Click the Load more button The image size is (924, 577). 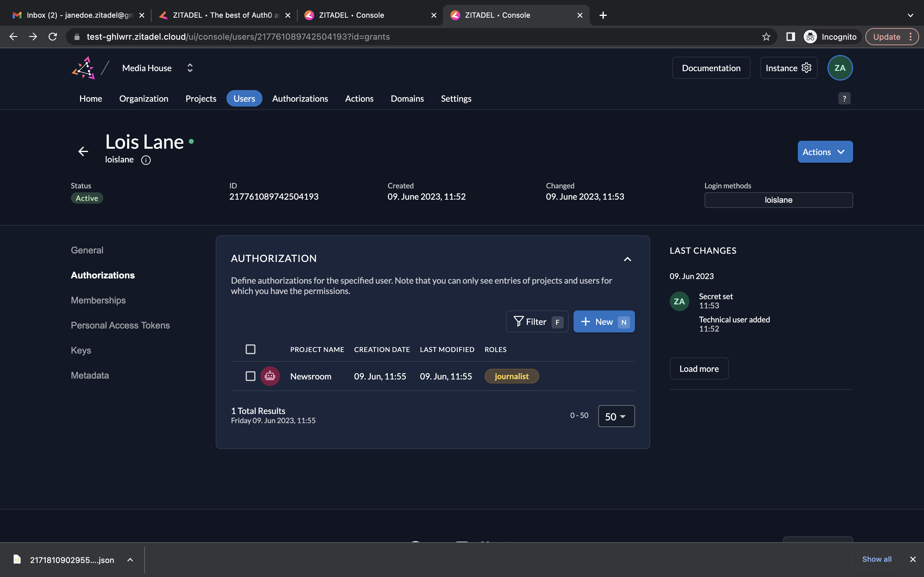point(699,369)
